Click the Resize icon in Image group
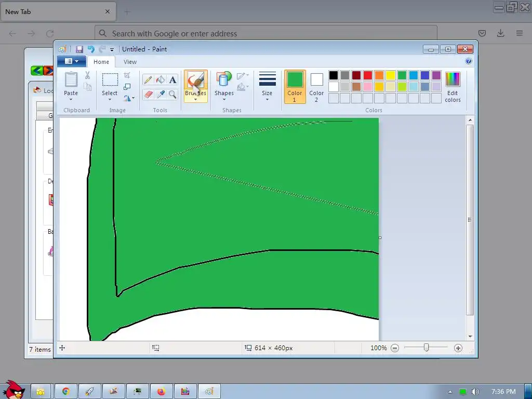The height and width of the screenshot is (399, 532). point(127,87)
